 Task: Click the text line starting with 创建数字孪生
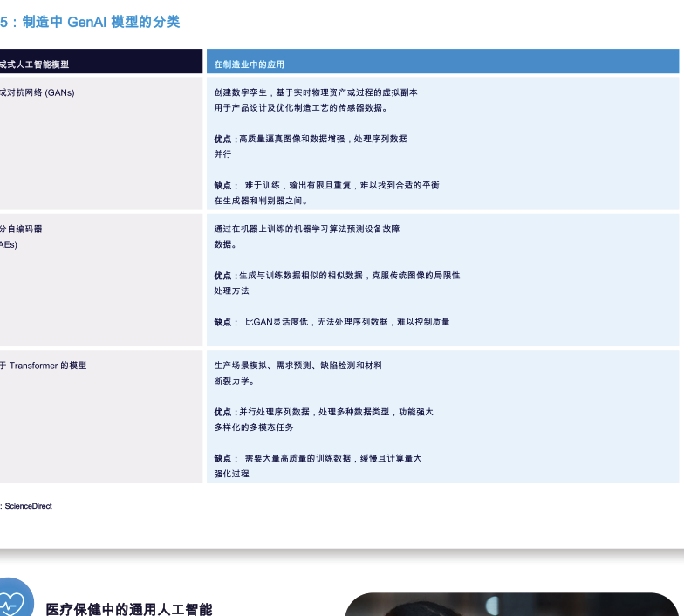(x=316, y=92)
